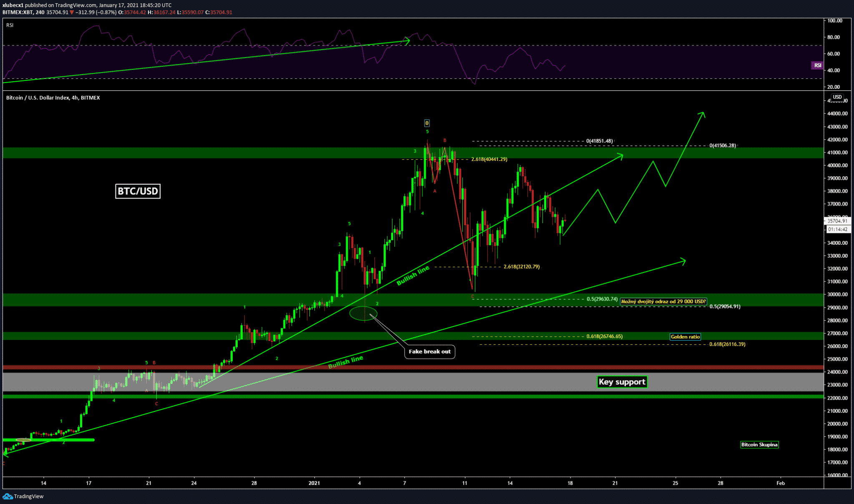The width and height of the screenshot is (854, 504).
Task: Click the current price tag 35704.91
Action: (x=837, y=221)
